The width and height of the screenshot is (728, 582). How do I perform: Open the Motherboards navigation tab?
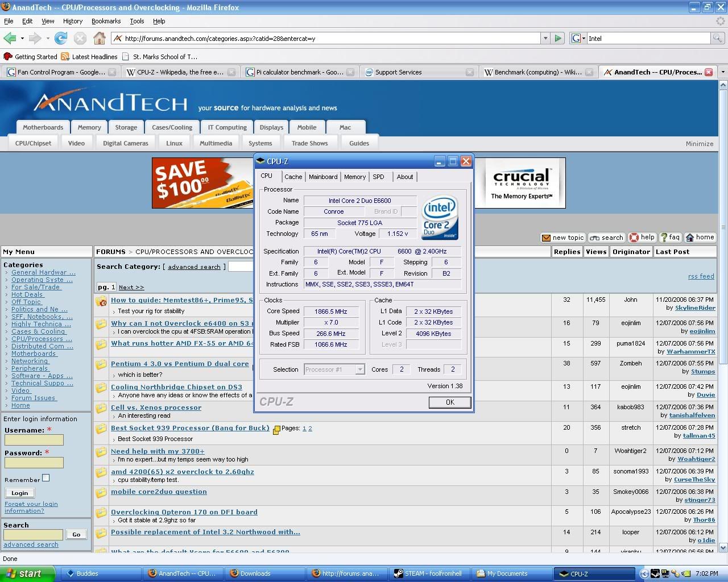coord(43,127)
